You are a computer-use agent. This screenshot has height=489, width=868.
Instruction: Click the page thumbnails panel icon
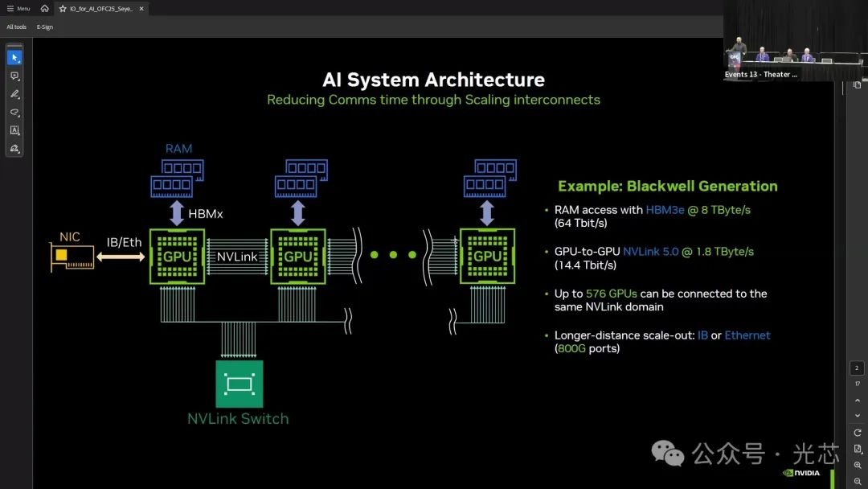point(857,84)
